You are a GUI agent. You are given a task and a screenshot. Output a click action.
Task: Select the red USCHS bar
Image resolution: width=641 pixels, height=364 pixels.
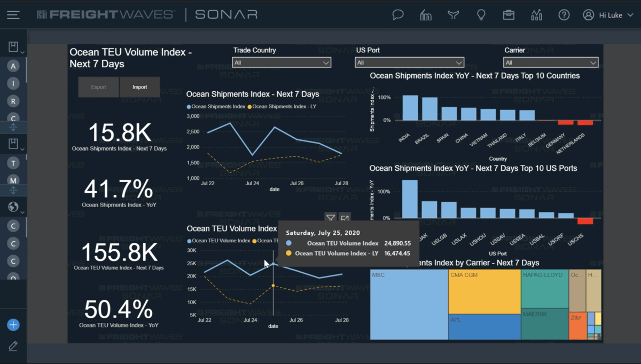click(x=585, y=221)
